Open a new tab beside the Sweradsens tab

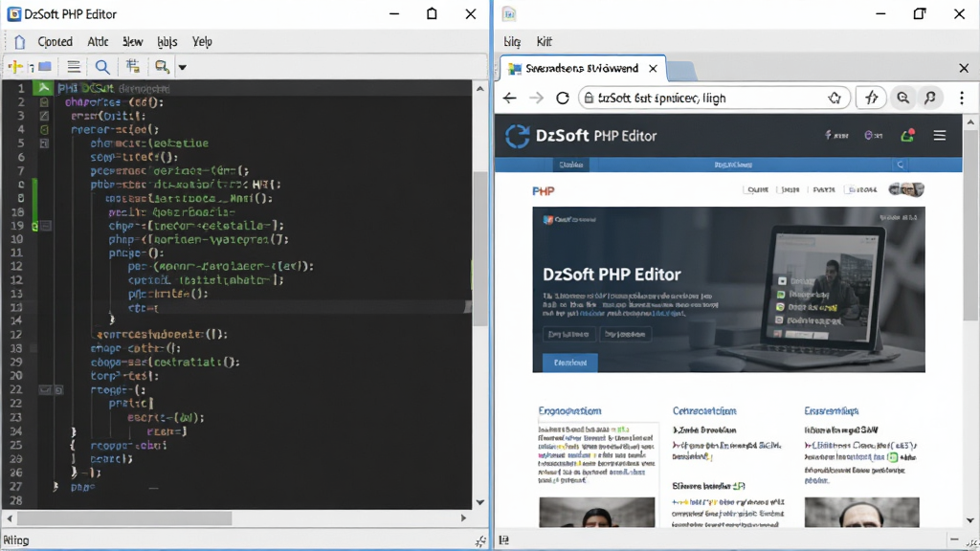[681, 71]
